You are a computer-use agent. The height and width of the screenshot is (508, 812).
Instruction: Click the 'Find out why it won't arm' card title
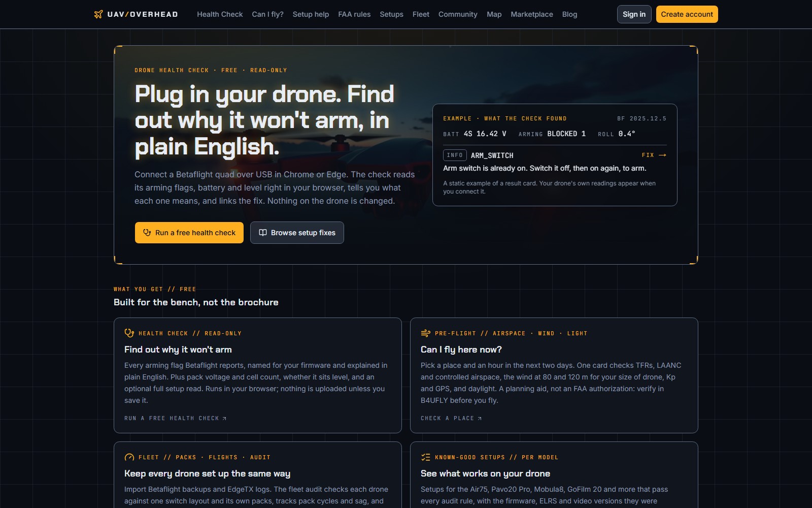(178, 350)
